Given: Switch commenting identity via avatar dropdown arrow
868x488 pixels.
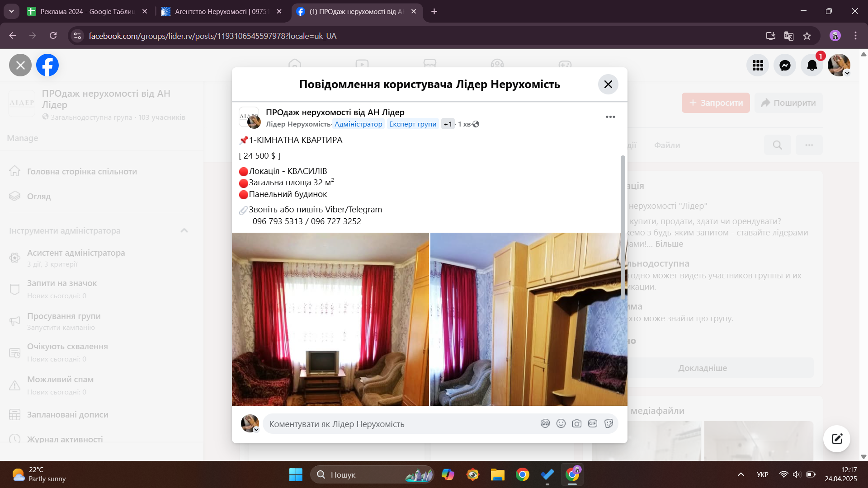Looking at the screenshot, I should coord(256,430).
